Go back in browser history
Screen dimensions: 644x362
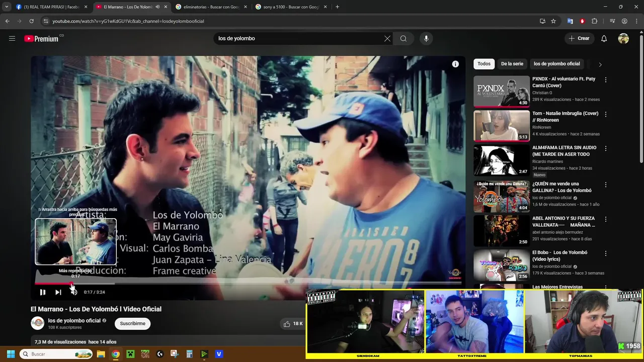pos(7,21)
